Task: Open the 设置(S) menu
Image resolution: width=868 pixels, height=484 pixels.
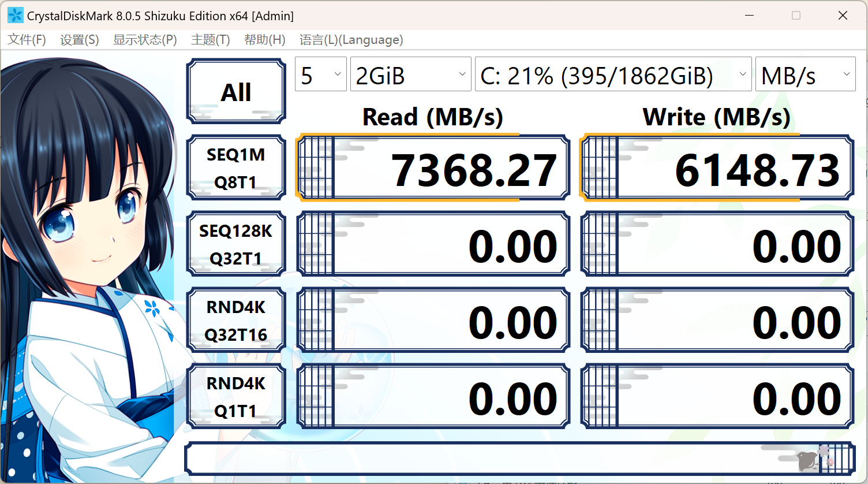Action: (80, 40)
